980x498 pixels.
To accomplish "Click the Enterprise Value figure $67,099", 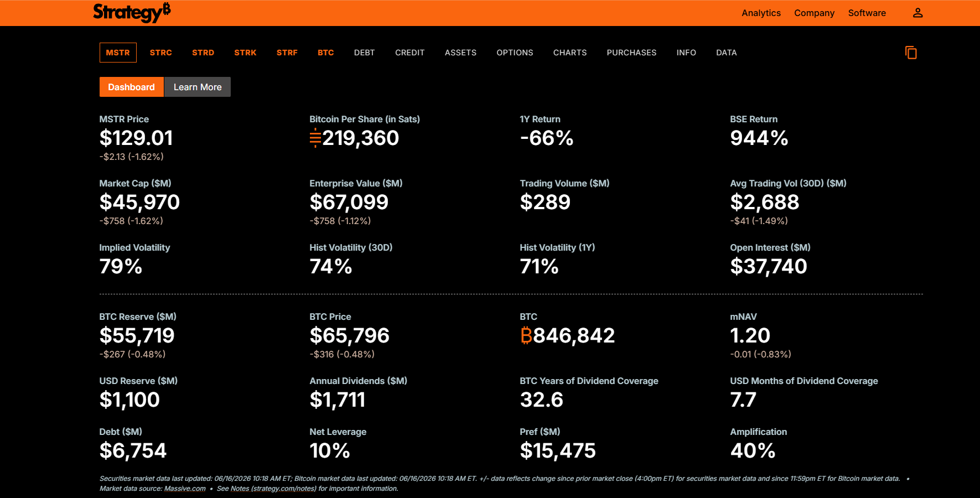I will coord(349,202).
